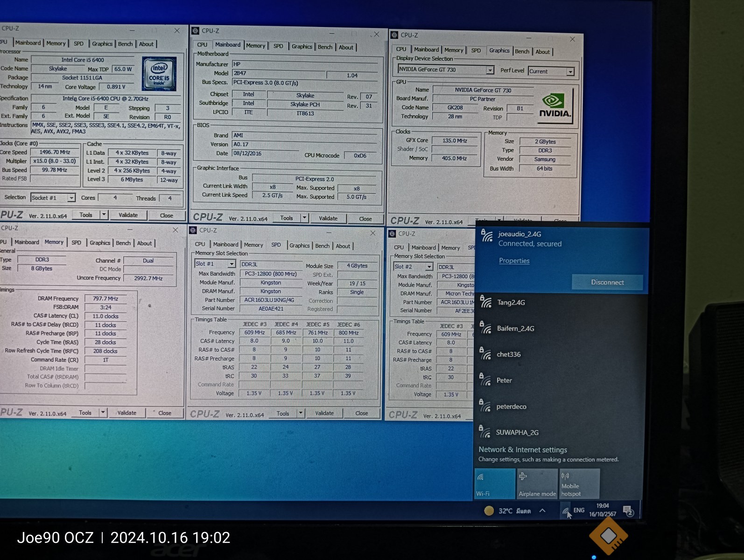Click the GK208 code name value

455,108
